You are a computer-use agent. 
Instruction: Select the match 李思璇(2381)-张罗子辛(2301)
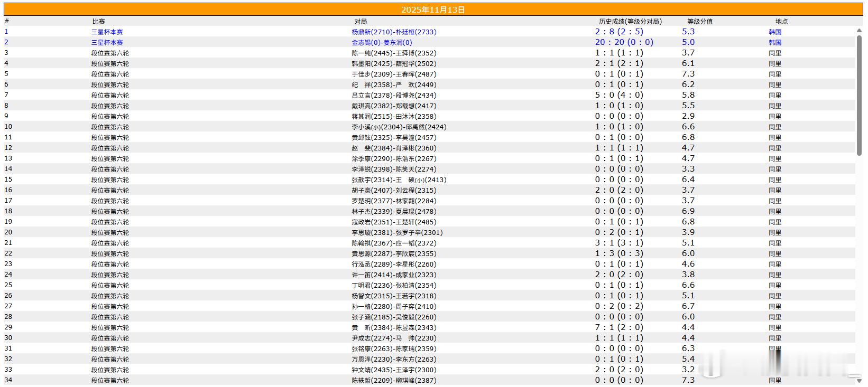(x=398, y=232)
